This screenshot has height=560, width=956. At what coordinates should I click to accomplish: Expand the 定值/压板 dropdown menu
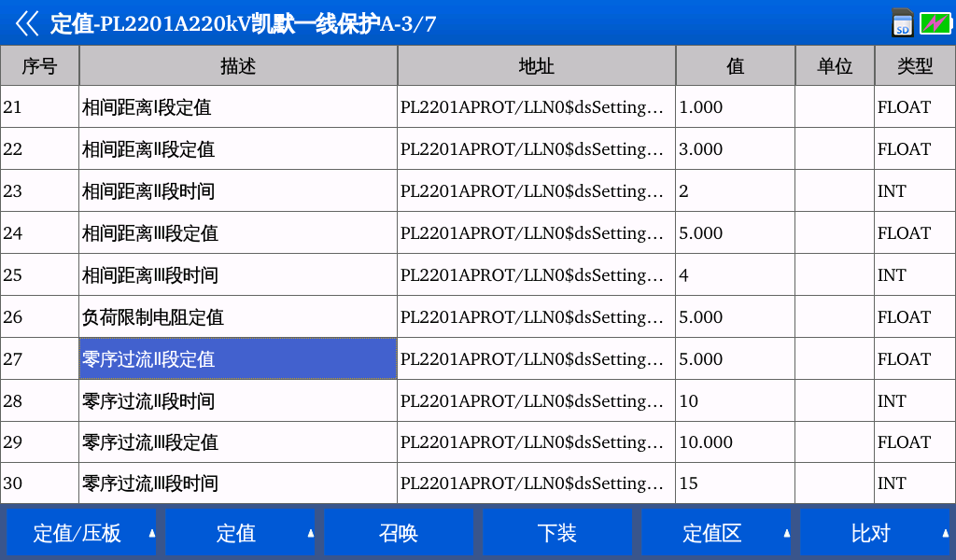point(81,533)
